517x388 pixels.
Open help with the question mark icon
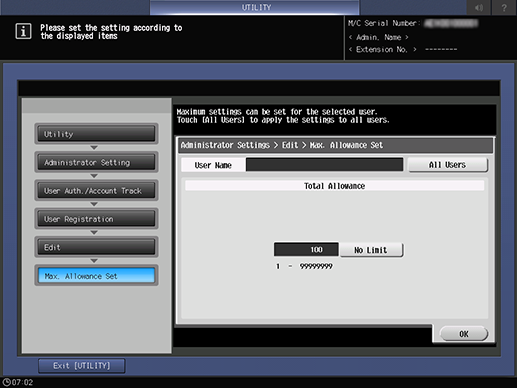[x=504, y=7]
